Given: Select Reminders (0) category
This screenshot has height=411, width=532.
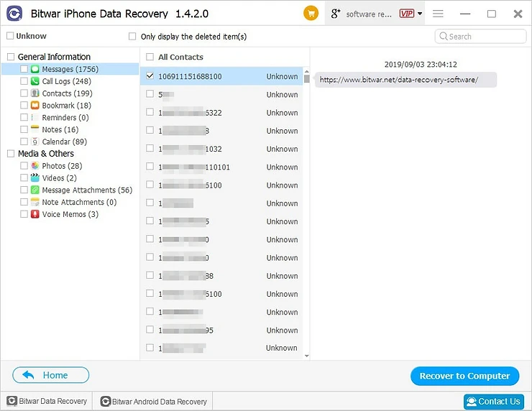Looking at the screenshot, I should [x=65, y=117].
